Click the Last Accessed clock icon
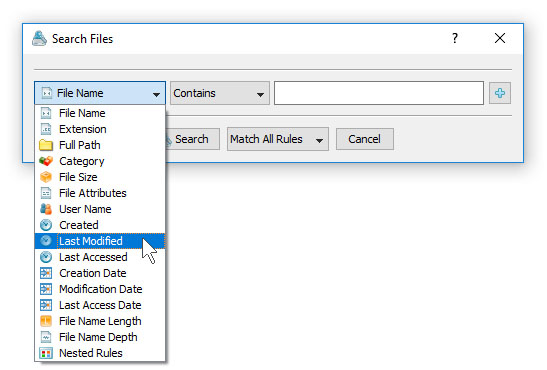 [46, 257]
